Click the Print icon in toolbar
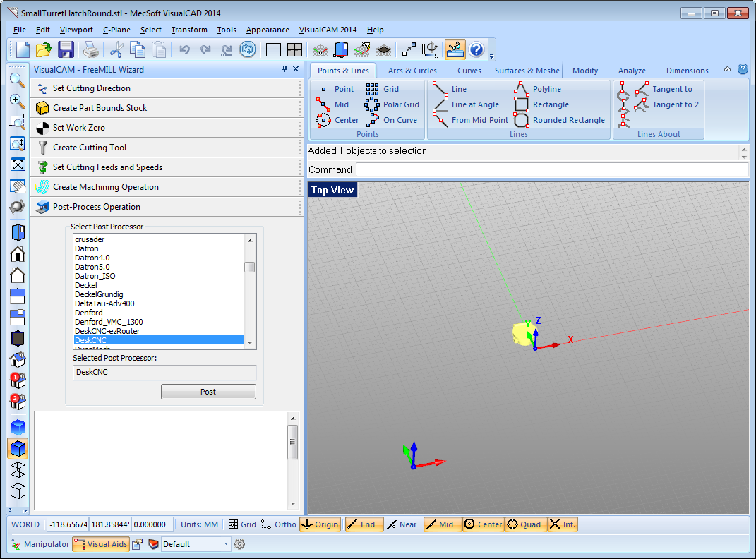 pos(91,49)
